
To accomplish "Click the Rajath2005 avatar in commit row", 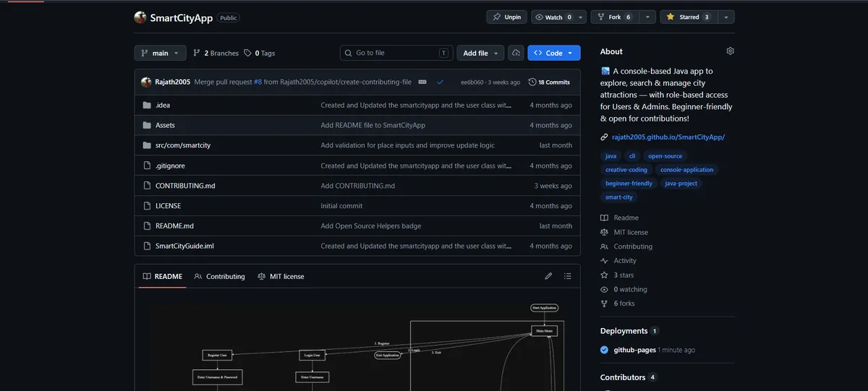I will 146,82.
